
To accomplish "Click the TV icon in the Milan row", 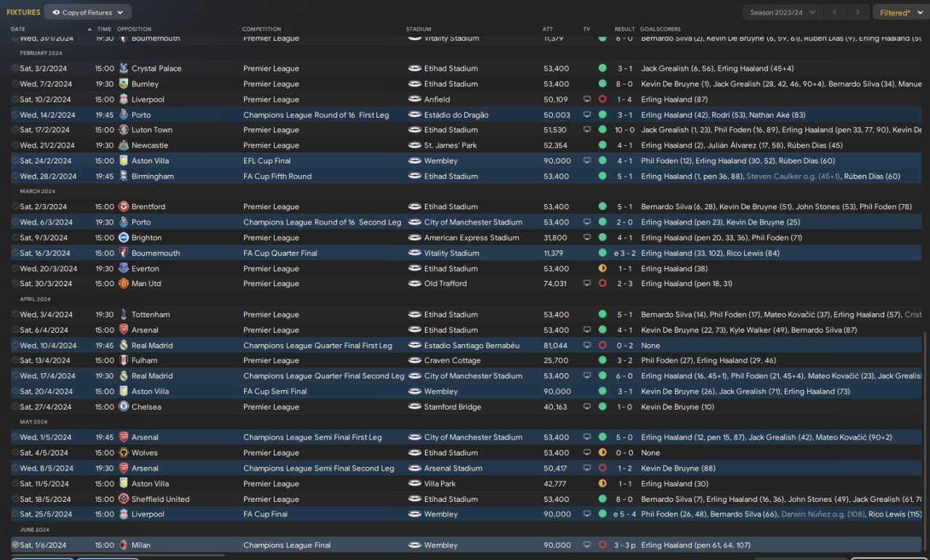I will point(587,545).
